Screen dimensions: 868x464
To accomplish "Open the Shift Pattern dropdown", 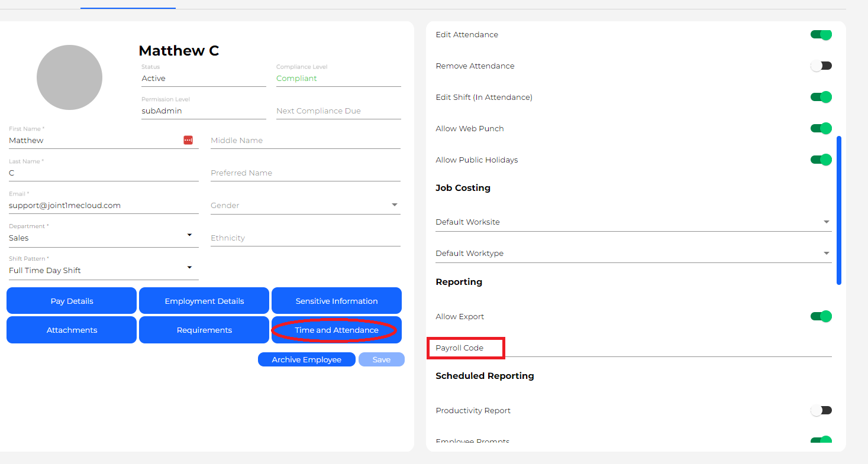I will (x=104, y=270).
